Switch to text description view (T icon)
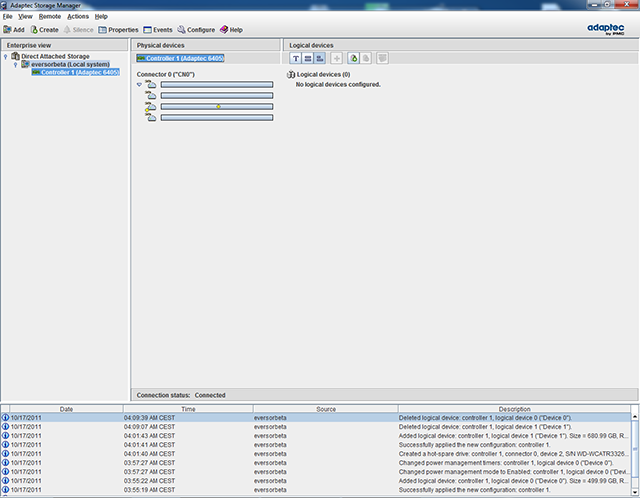640x498 pixels. [x=296, y=58]
